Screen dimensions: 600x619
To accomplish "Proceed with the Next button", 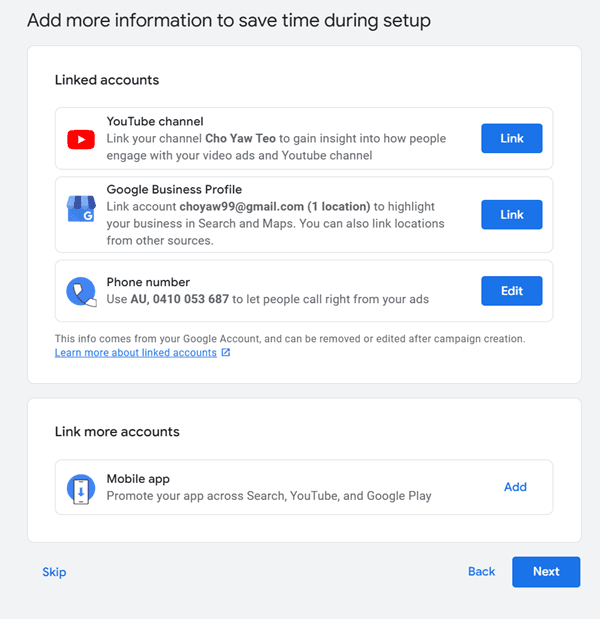I will 546,572.
